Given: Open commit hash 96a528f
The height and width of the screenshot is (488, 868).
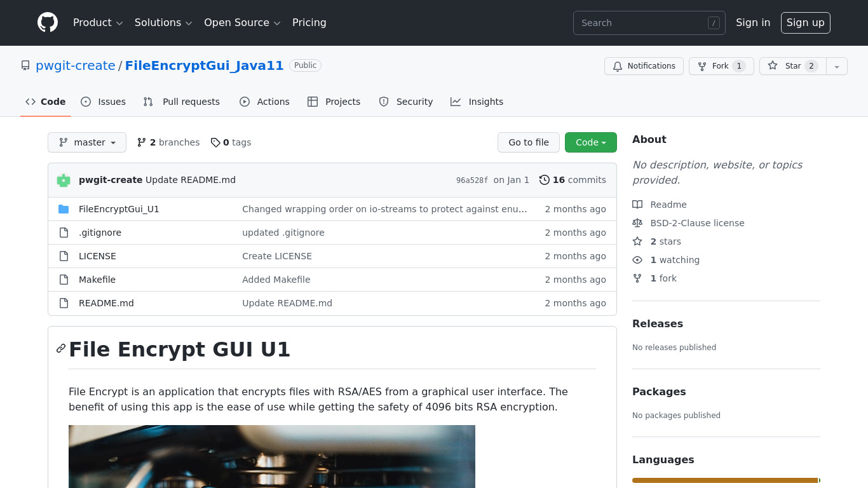Looking at the screenshot, I should point(472,180).
